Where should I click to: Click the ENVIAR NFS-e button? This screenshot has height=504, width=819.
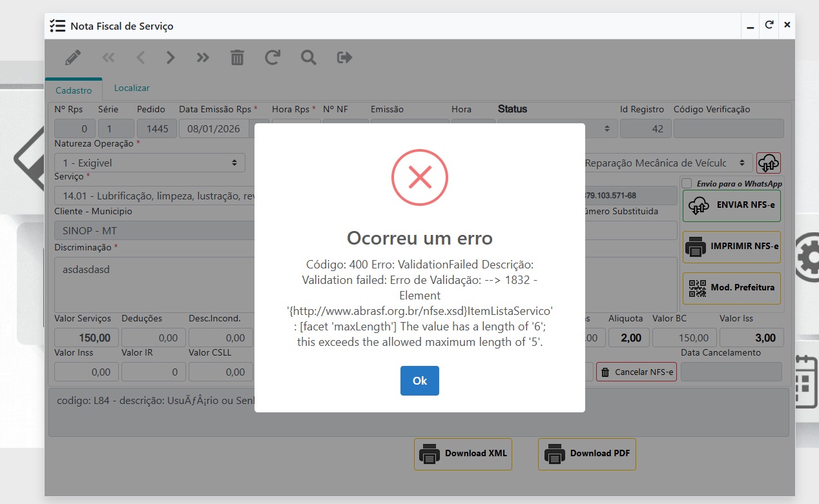click(x=732, y=205)
